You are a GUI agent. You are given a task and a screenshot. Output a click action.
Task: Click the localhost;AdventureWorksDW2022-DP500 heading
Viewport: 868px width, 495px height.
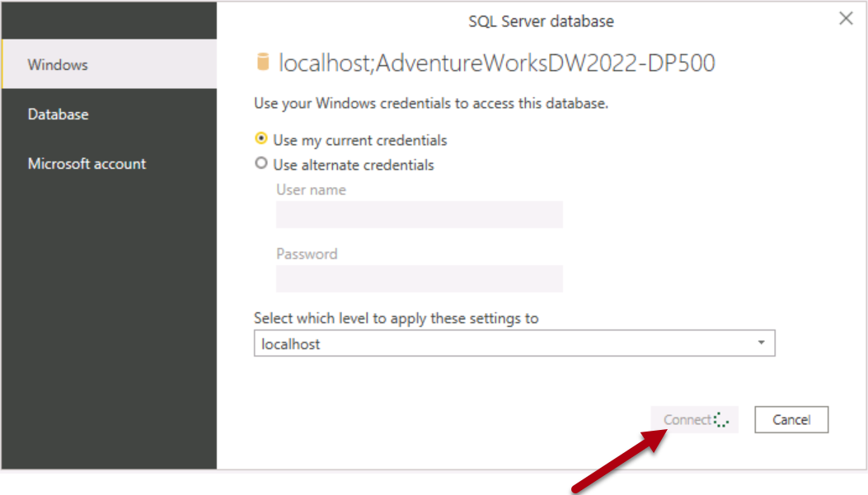[x=496, y=63]
